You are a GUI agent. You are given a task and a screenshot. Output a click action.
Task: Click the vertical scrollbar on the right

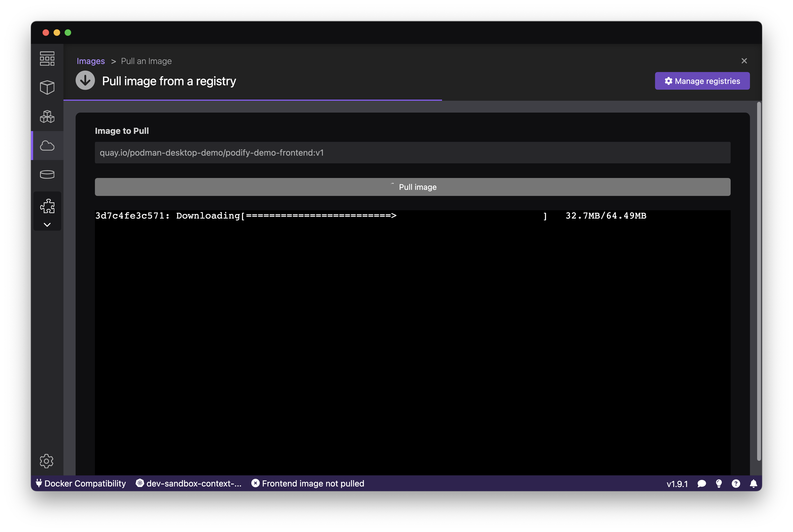(x=759, y=281)
